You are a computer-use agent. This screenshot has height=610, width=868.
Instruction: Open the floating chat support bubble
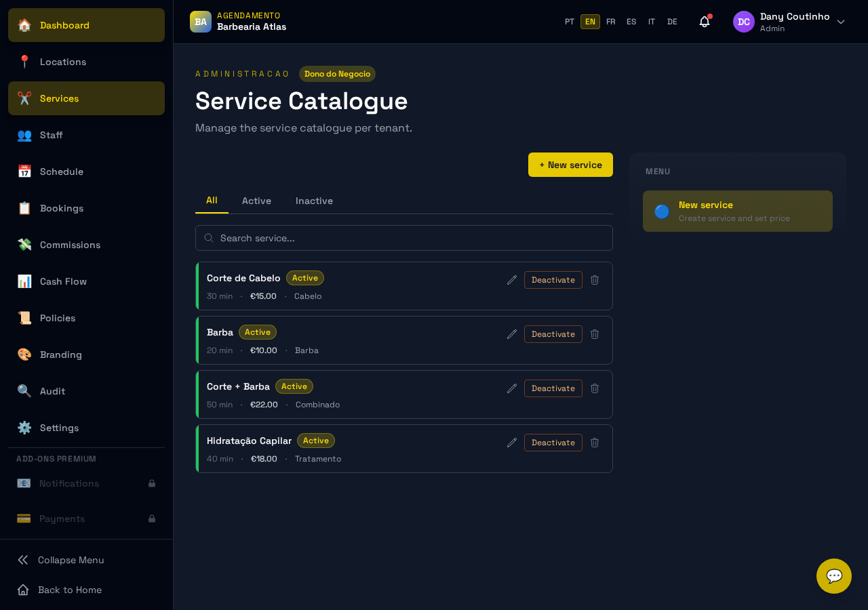click(833, 575)
